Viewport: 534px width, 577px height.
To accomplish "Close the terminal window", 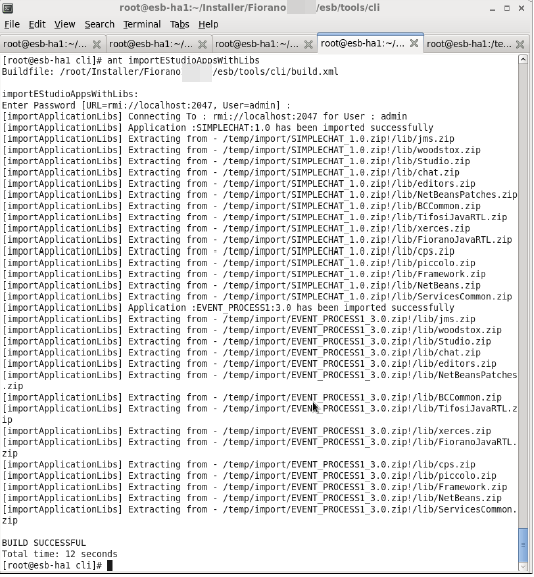I will [521, 8].
